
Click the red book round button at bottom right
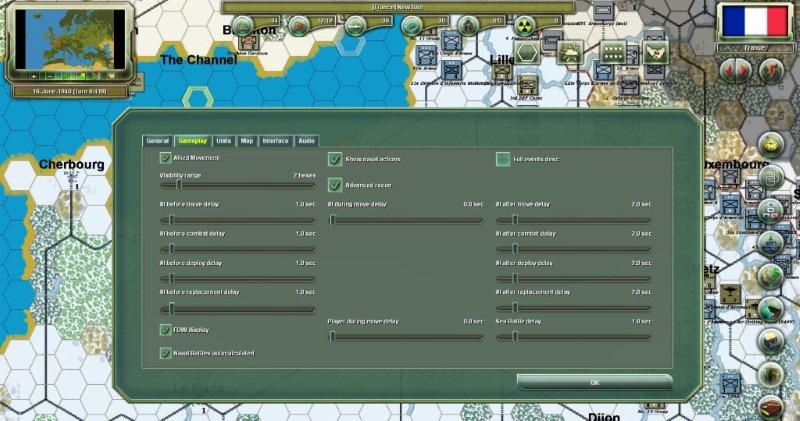coord(770,408)
